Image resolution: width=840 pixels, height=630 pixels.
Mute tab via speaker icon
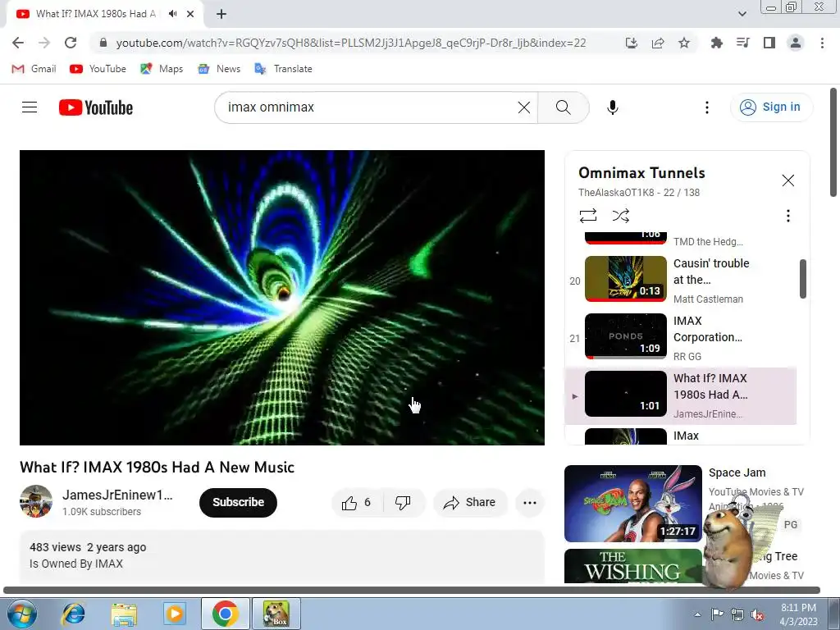172,14
